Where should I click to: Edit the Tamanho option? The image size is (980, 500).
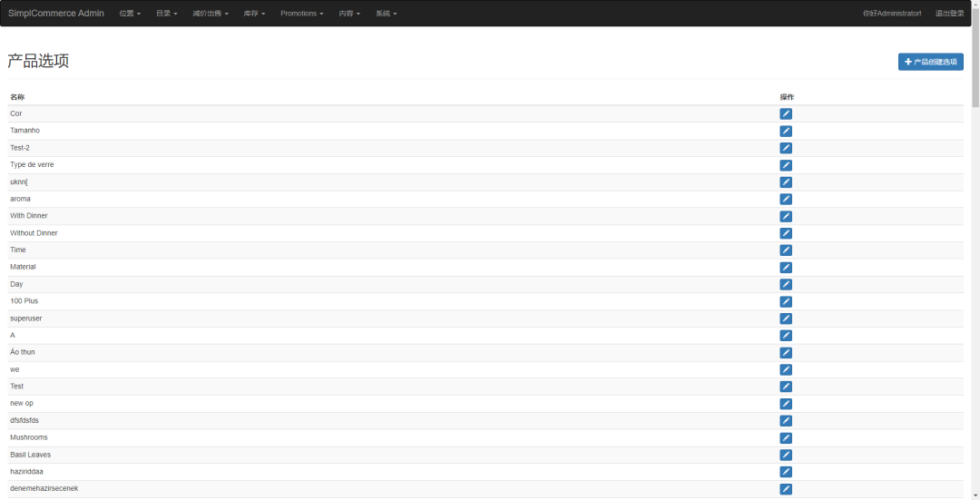[786, 131]
